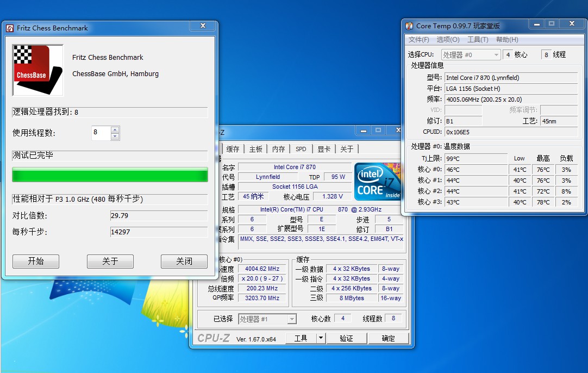Viewport: 588px width, 373px height.
Task: Click the Fritz Chess Benchmark title icon
Action: [10, 28]
